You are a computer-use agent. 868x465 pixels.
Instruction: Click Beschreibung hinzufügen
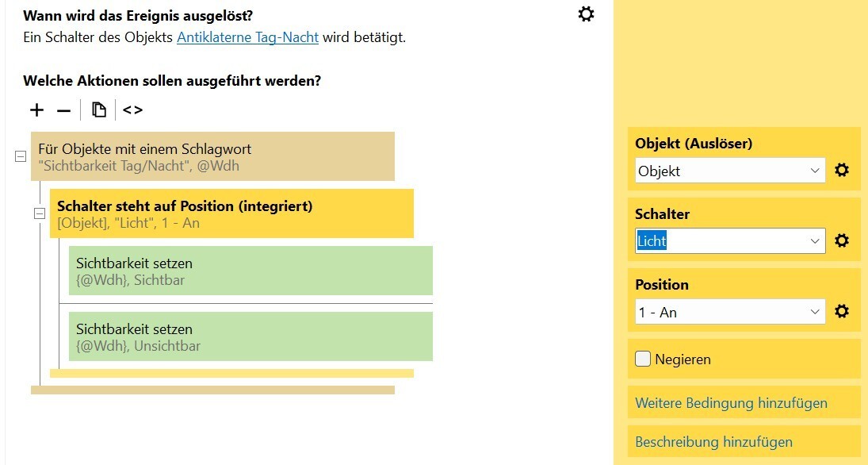[x=713, y=442]
